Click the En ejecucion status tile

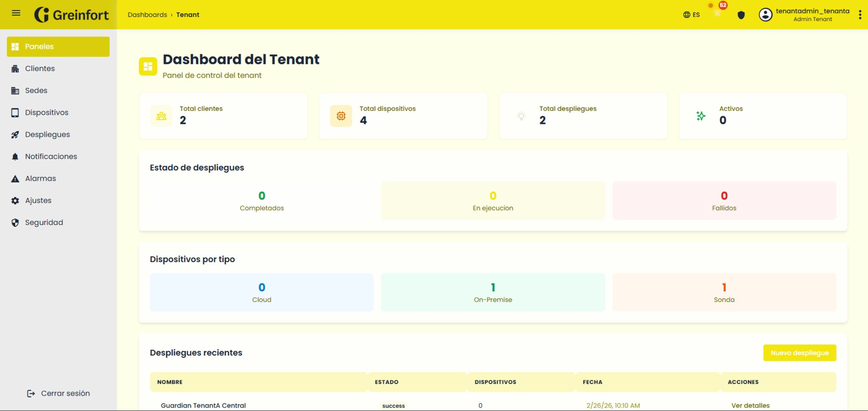pyautogui.click(x=493, y=201)
